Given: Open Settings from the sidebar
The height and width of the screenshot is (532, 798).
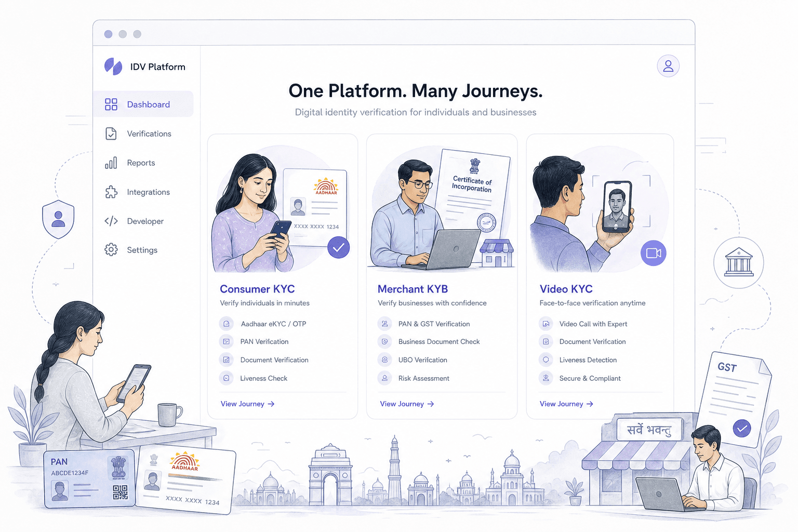Looking at the screenshot, I should [143, 250].
